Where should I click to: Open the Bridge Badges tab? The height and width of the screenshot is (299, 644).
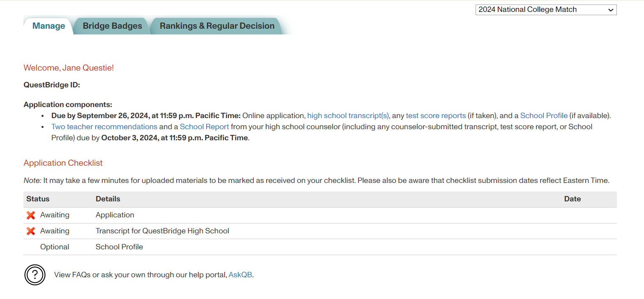[112, 26]
